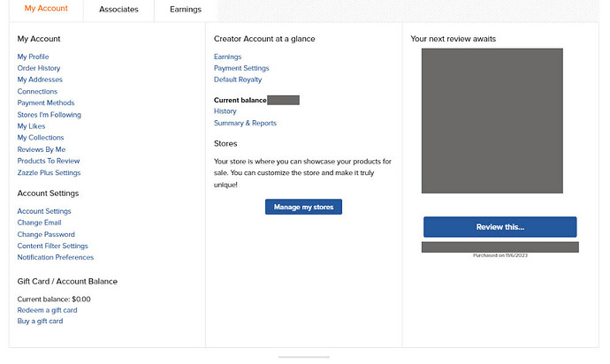Switch to the My Account tab
Viewport: 610px width, 364px height.
(x=46, y=9)
